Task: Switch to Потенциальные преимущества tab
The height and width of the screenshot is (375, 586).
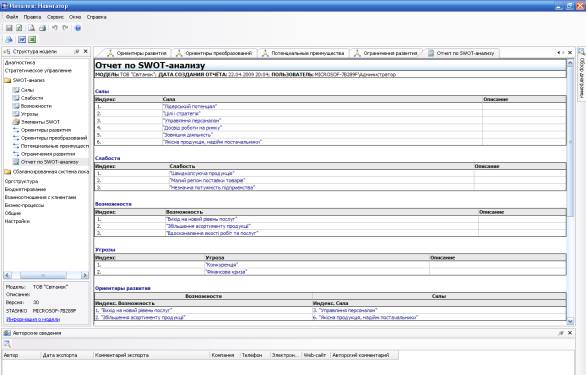Action: [303, 53]
